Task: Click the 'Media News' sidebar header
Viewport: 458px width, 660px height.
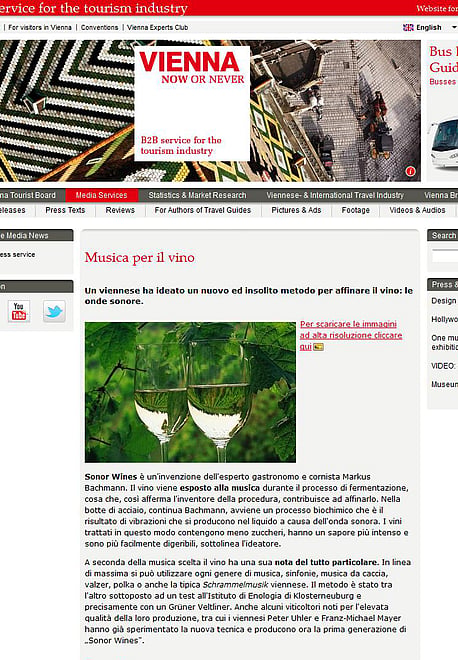Action: (x=36, y=235)
